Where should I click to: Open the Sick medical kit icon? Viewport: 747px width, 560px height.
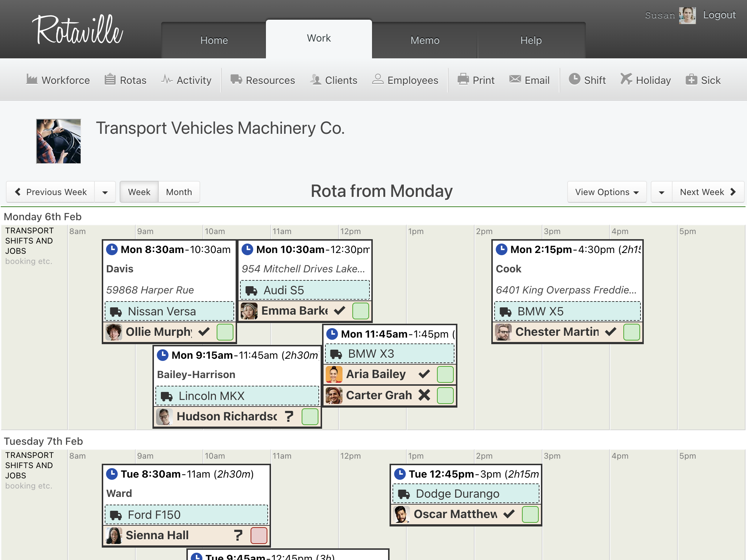coord(691,79)
